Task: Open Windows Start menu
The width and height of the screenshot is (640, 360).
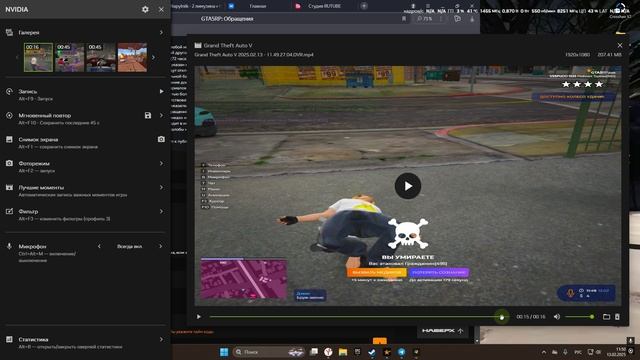Action: pyautogui.click(x=224, y=352)
